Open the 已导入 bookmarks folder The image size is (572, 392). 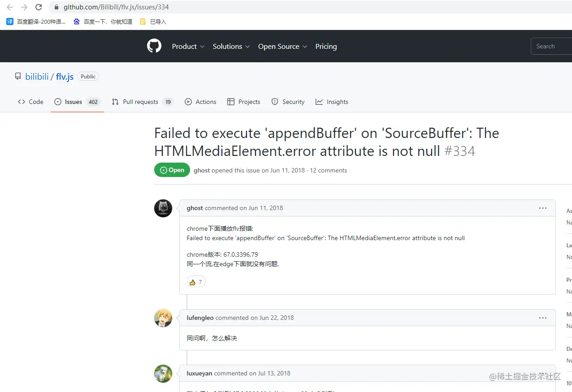click(153, 22)
